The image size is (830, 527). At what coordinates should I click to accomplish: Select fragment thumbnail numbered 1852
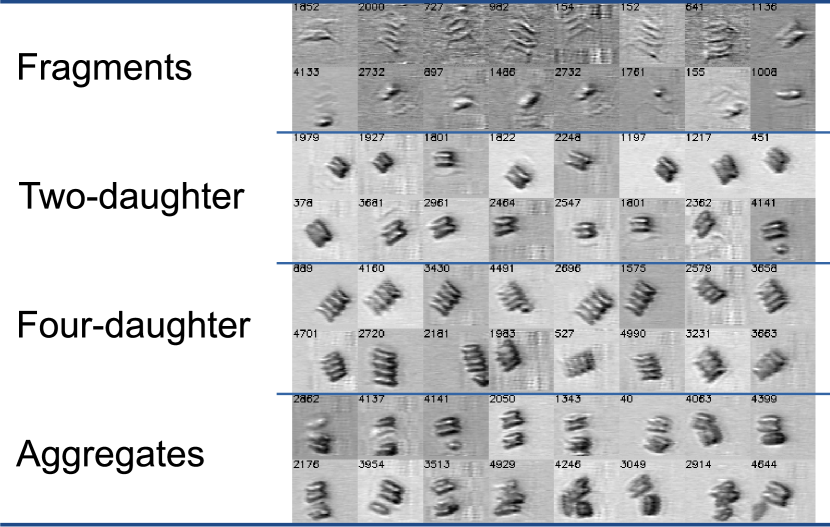point(325,34)
